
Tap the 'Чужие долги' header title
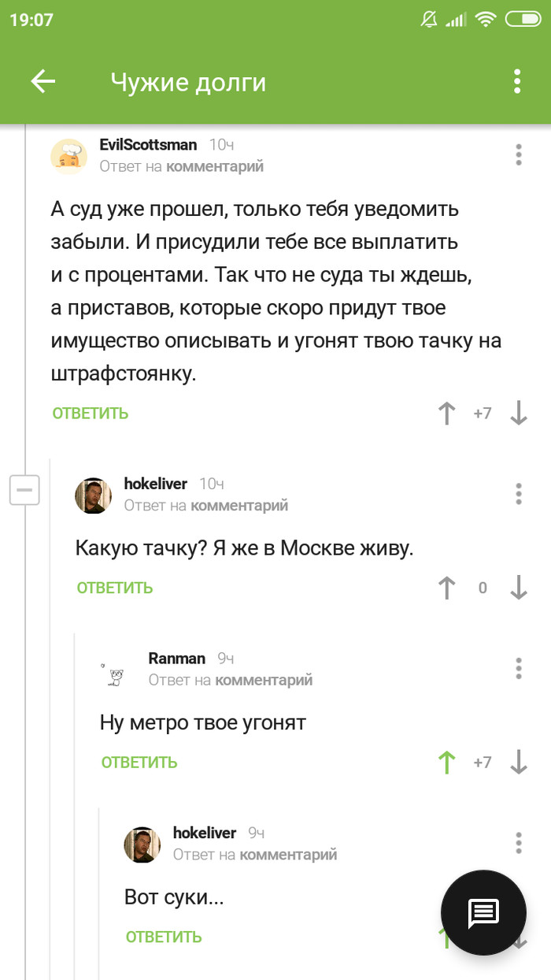pyautogui.click(x=187, y=81)
